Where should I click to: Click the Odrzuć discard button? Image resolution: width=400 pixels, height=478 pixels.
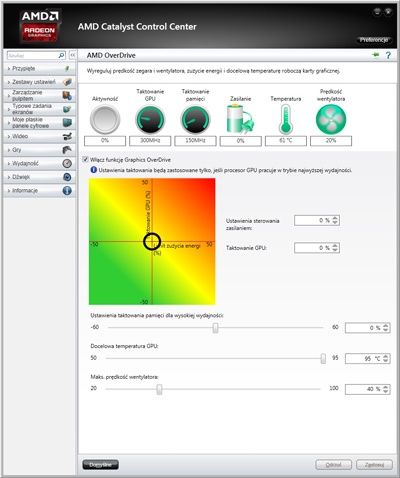pos(333,464)
